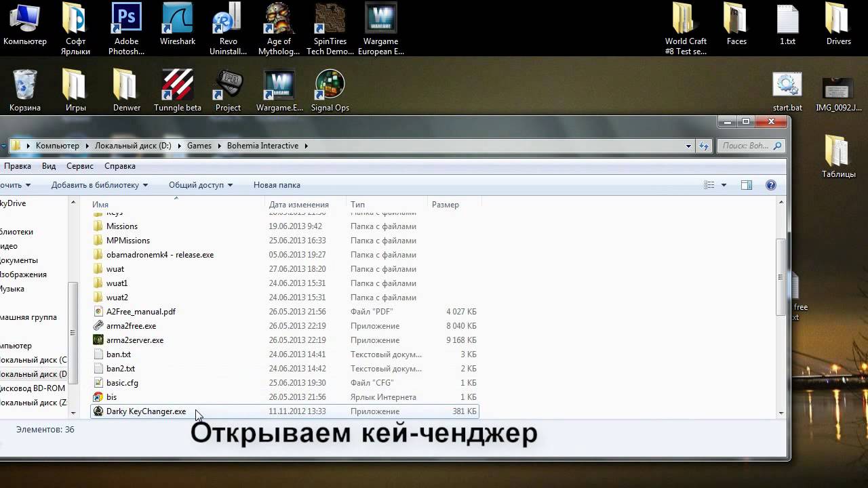The width and height of the screenshot is (868, 488).
Task: Open the Вид menu
Action: [49, 166]
